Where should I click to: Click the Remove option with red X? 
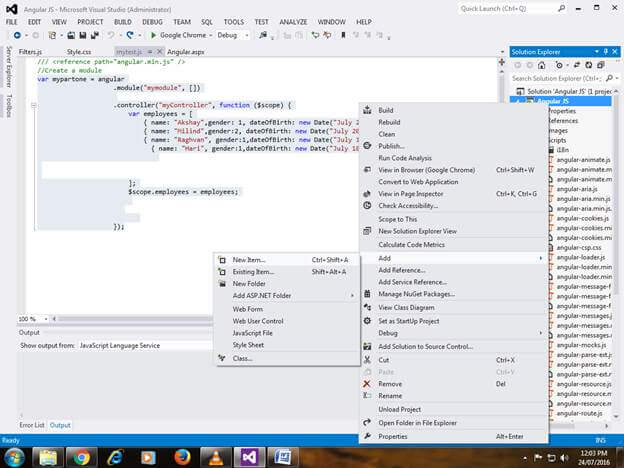pyautogui.click(x=390, y=384)
